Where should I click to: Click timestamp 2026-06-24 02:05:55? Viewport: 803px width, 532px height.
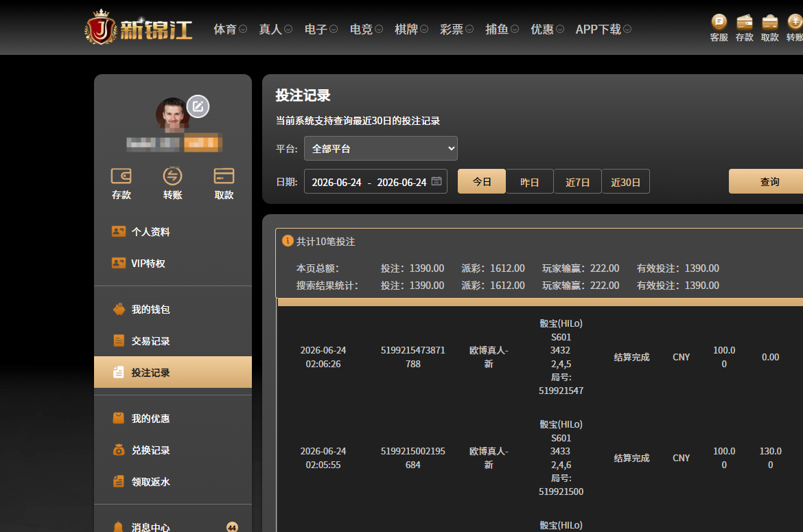(x=323, y=458)
